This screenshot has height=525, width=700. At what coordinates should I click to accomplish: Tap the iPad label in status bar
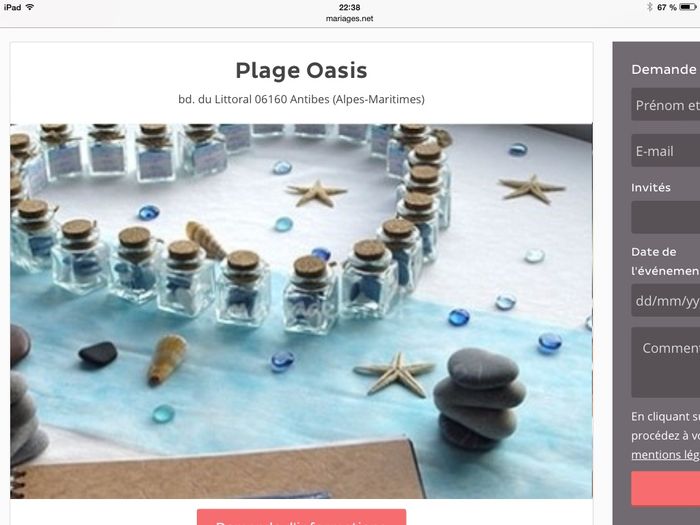click(12, 7)
